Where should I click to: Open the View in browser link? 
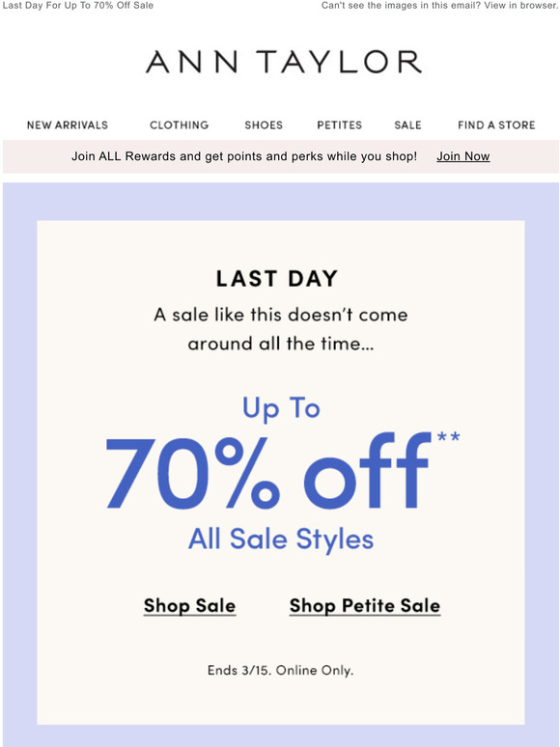(521, 6)
